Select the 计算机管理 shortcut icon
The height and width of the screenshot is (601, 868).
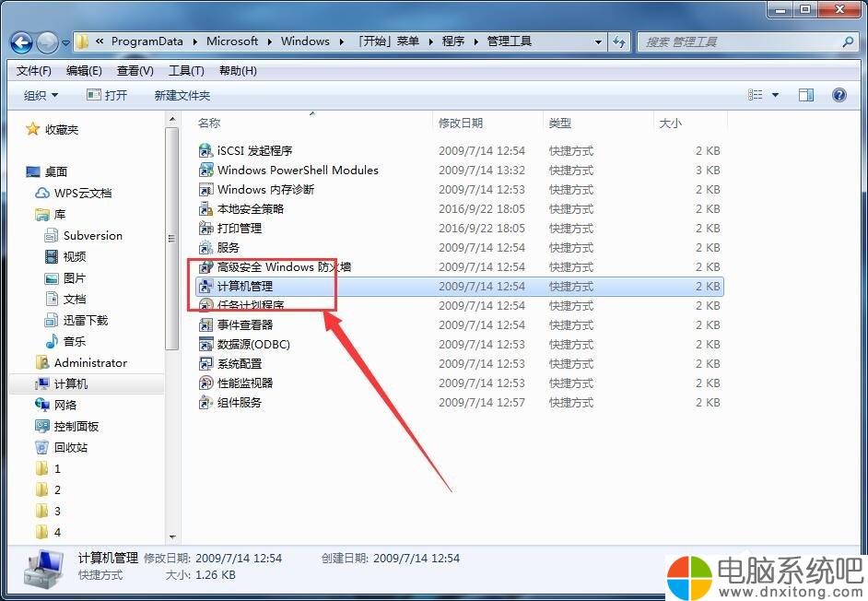pyautogui.click(x=205, y=287)
